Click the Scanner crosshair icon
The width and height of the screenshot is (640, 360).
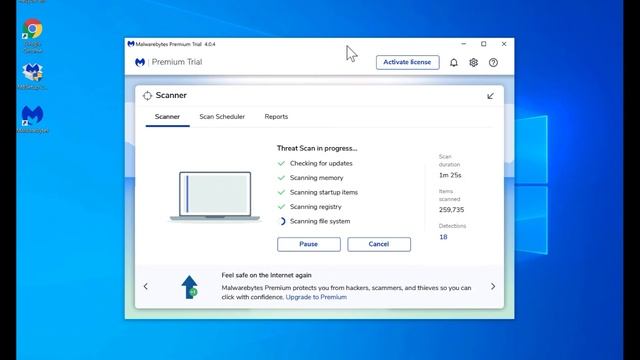coord(147,96)
